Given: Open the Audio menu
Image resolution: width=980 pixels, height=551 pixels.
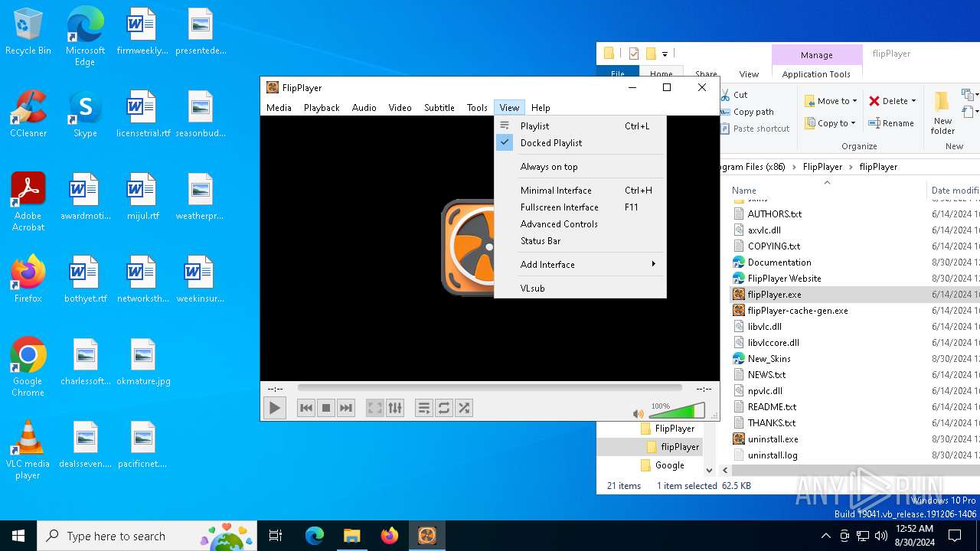Looking at the screenshot, I should pyautogui.click(x=364, y=108).
